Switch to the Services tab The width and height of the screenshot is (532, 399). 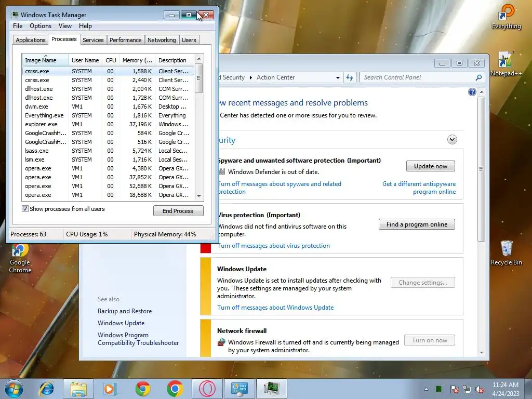tap(93, 40)
